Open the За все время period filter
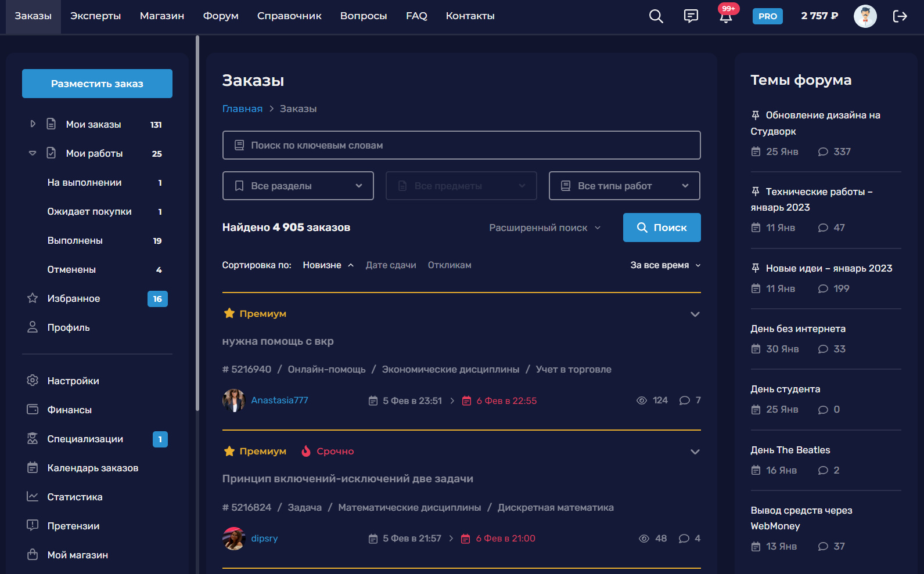The height and width of the screenshot is (574, 924). click(665, 265)
